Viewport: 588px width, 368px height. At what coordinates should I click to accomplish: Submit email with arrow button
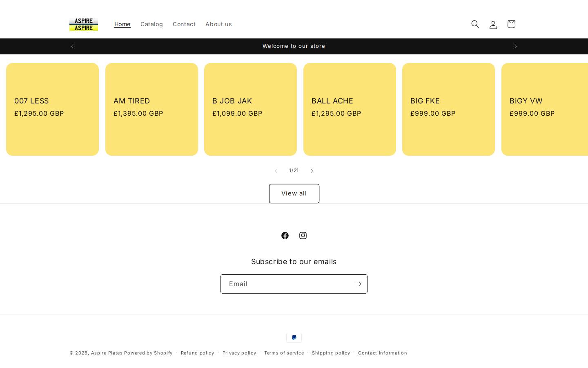358,284
